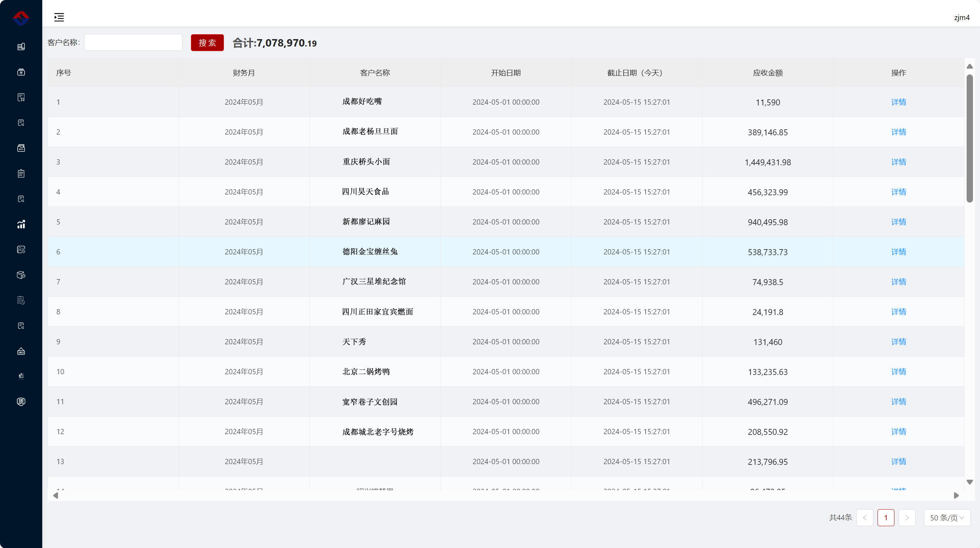
Task: Click the 序号 column header
Action: 113,73
